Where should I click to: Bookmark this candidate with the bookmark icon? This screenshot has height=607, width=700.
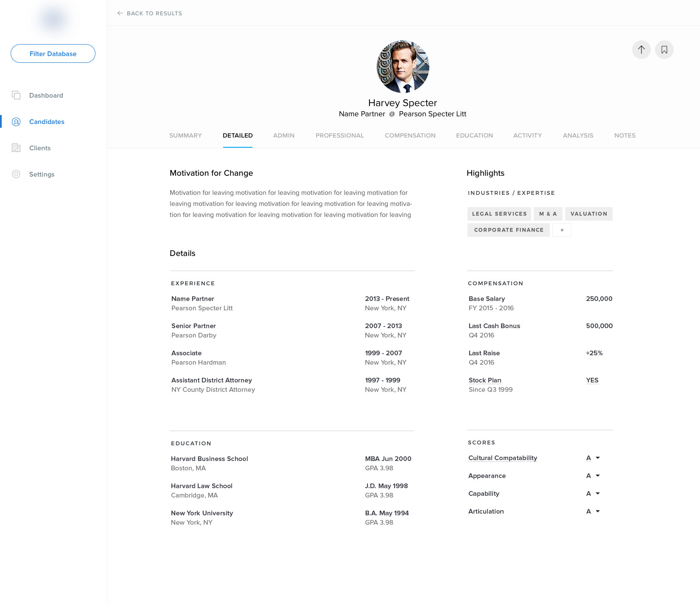tap(664, 50)
